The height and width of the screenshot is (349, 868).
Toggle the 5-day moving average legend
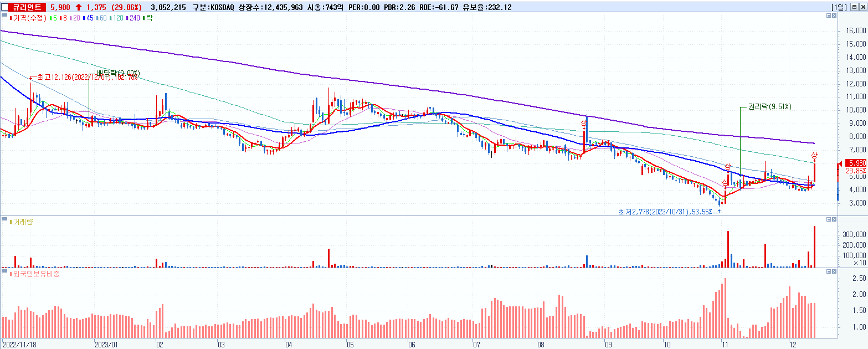click(x=54, y=18)
